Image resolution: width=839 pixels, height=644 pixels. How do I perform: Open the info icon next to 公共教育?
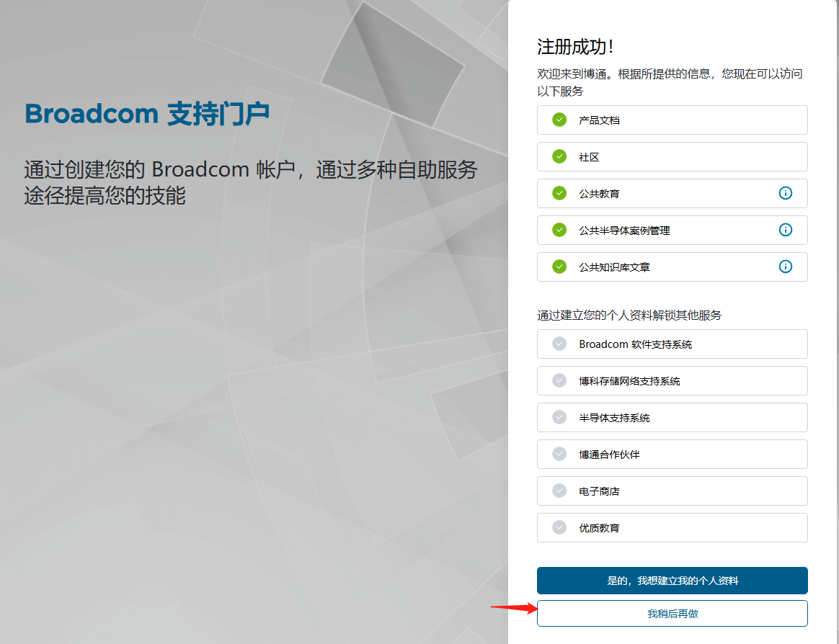tap(786, 193)
